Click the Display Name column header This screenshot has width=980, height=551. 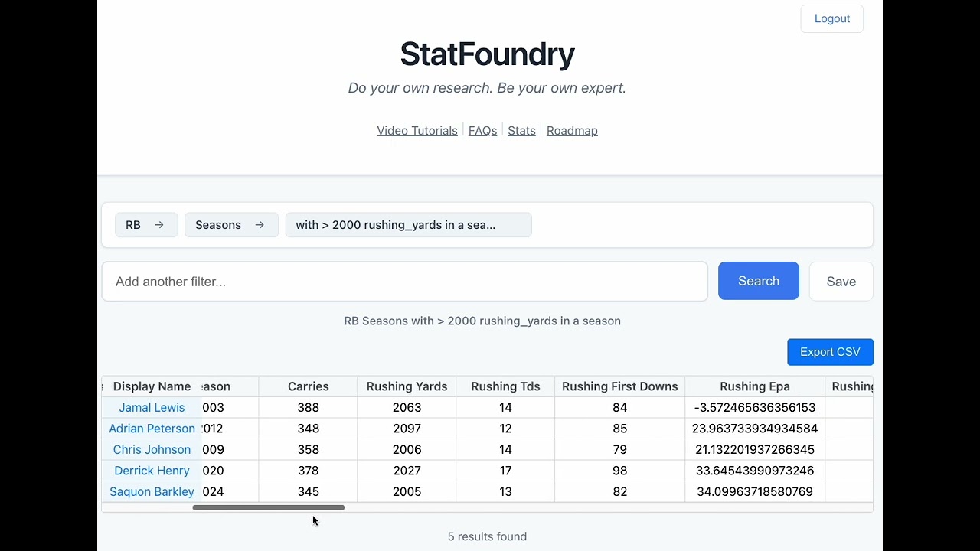(x=152, y=386)
